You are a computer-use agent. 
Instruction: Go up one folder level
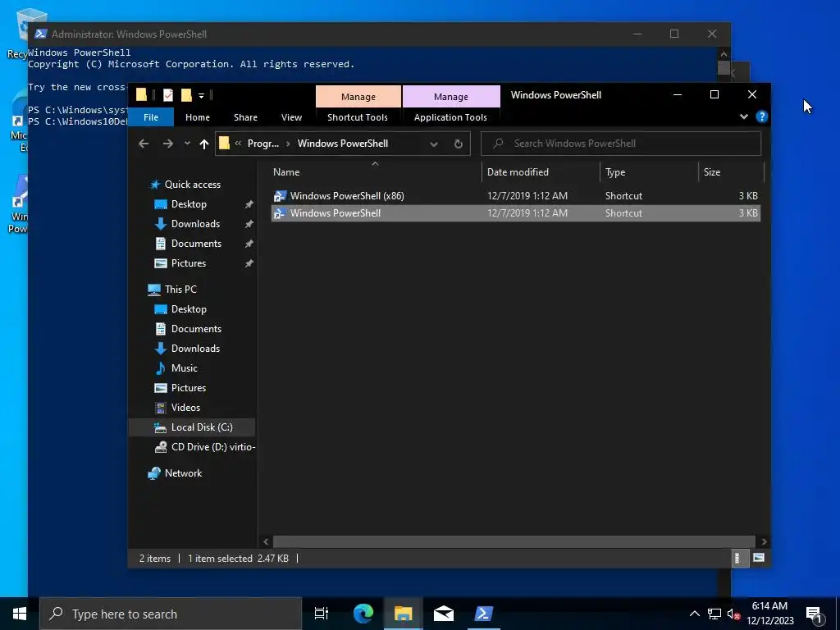pyautogui.click(x=203, y=144)
